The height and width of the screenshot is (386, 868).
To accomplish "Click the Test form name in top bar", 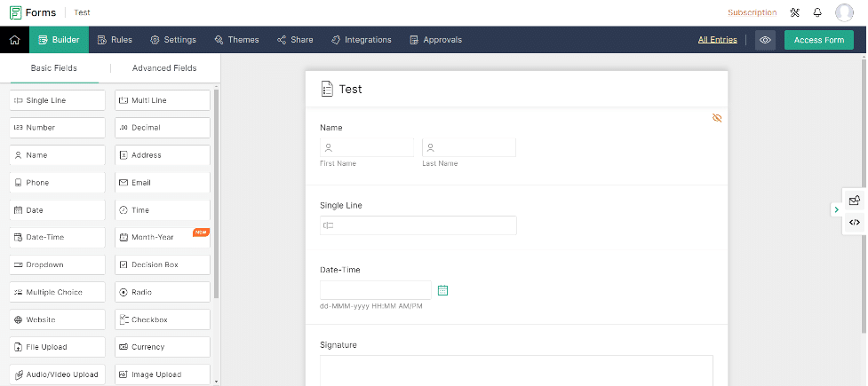I will pos(82,12).
